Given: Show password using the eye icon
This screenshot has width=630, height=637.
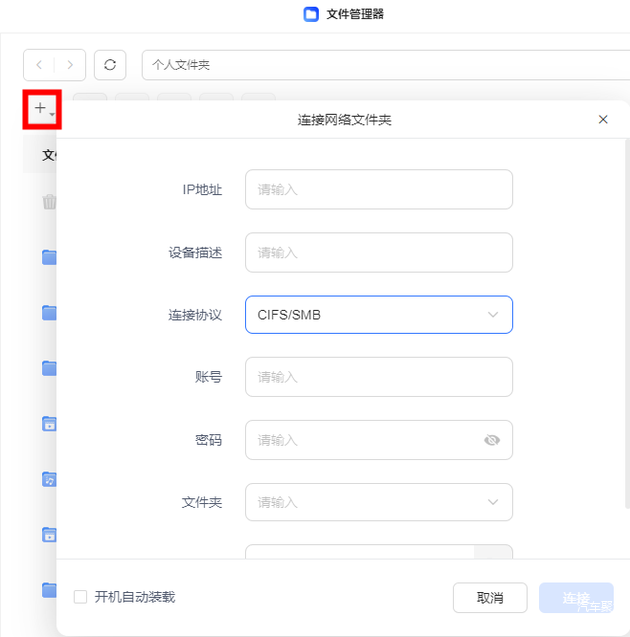Looking at the screenshot, I should (x=491, y=440).
